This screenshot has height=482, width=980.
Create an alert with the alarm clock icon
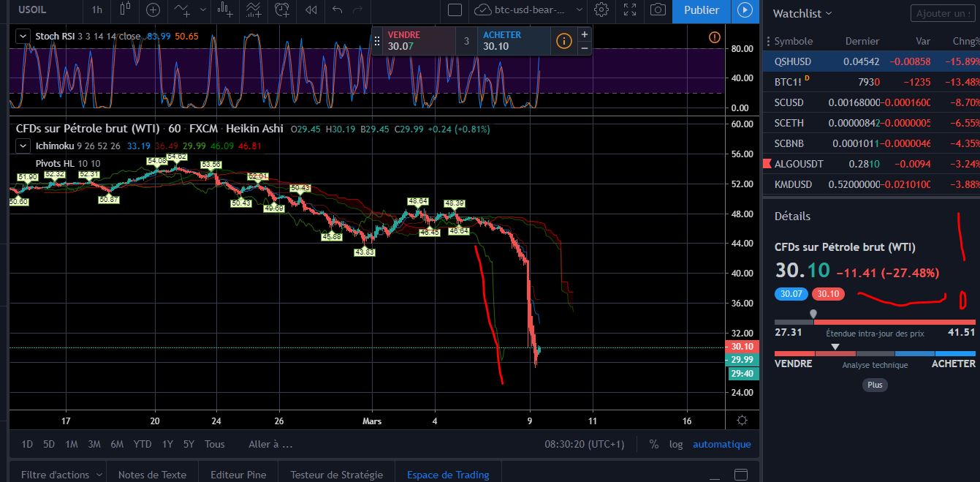click(282, 10)
